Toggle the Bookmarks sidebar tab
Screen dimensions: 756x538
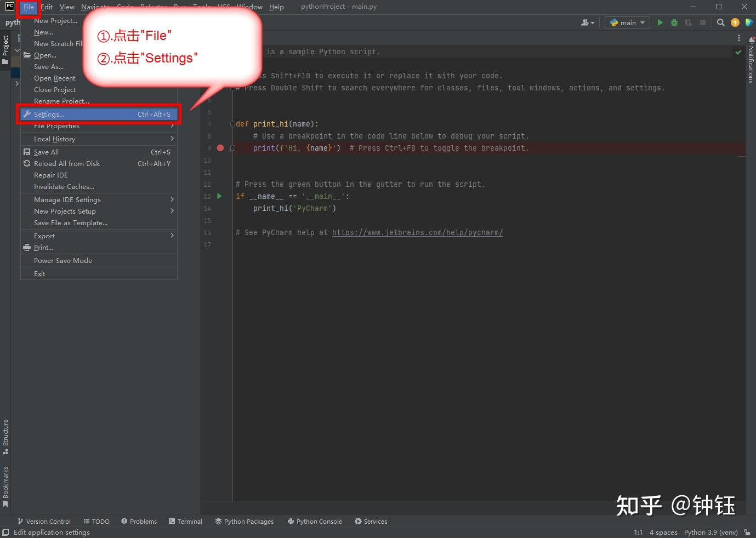[x=5, y=487]
